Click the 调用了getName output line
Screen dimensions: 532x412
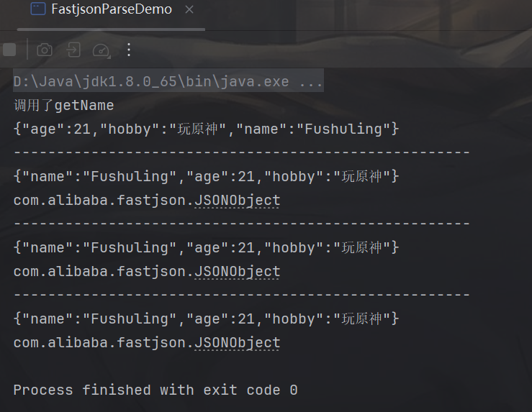64,106
